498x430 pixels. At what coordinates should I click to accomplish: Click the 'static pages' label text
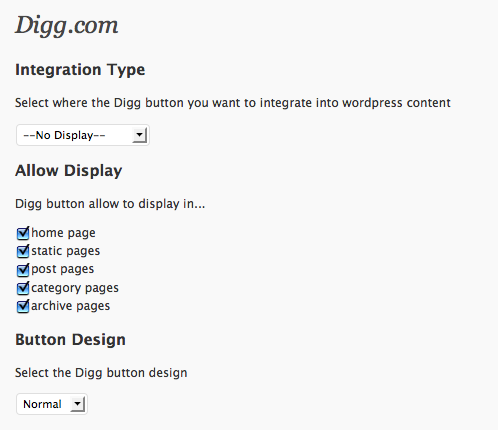click(66, 251)
